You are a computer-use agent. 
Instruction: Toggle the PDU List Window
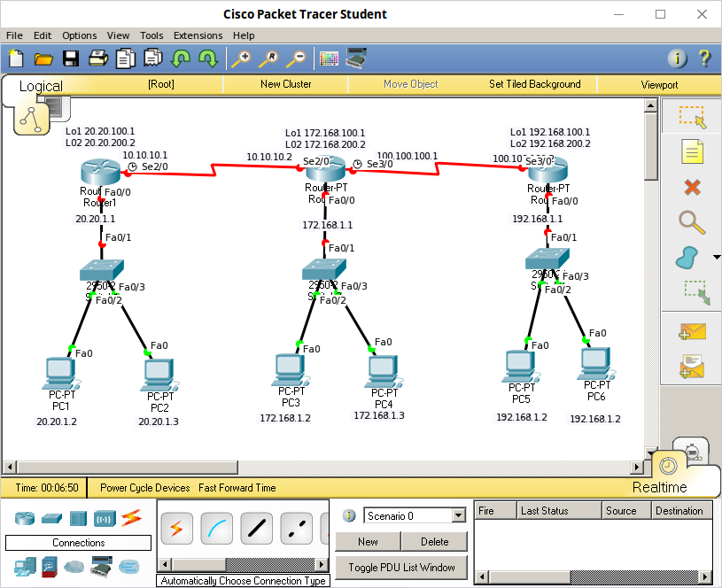click(401, 568)
